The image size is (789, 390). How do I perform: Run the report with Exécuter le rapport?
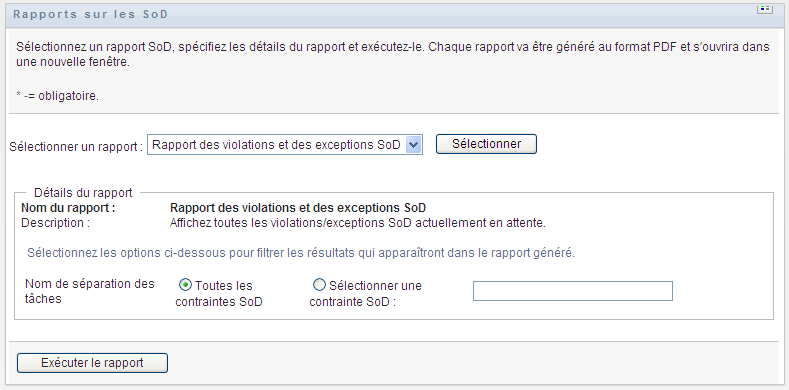click(92, 363)
